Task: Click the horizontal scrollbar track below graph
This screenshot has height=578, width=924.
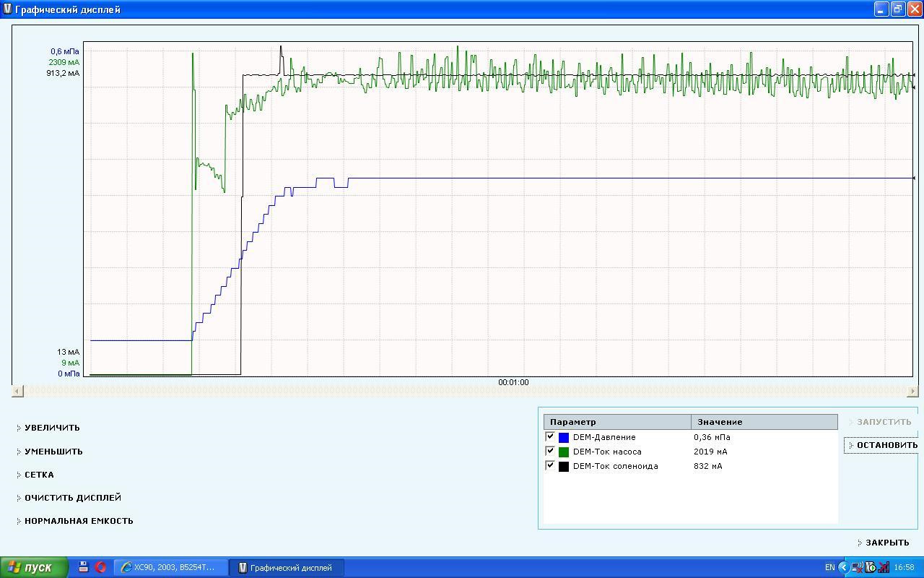Action: (x=466, y=391)
